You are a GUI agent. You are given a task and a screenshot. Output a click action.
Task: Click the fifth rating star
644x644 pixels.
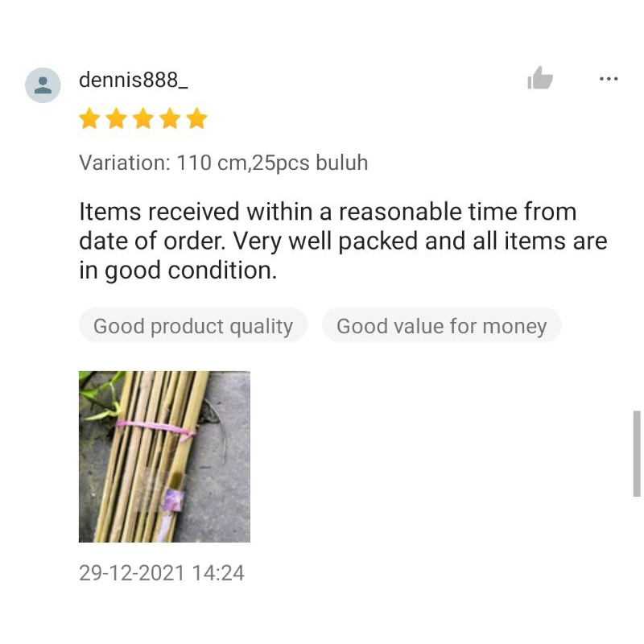(x=196, y=118)
